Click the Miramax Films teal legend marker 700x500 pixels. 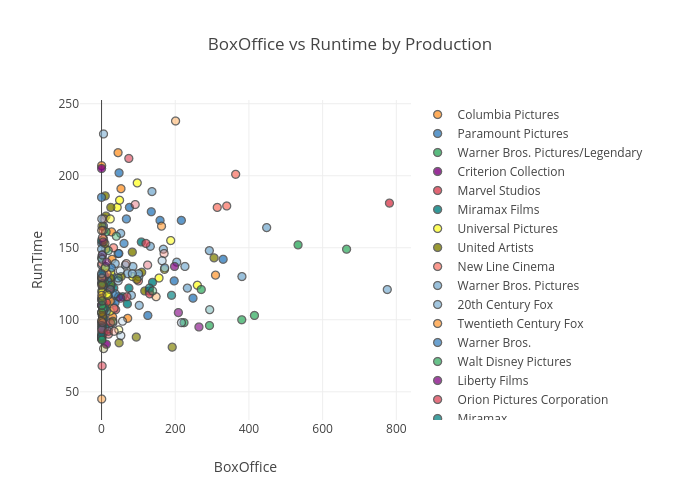click(438, 210)
